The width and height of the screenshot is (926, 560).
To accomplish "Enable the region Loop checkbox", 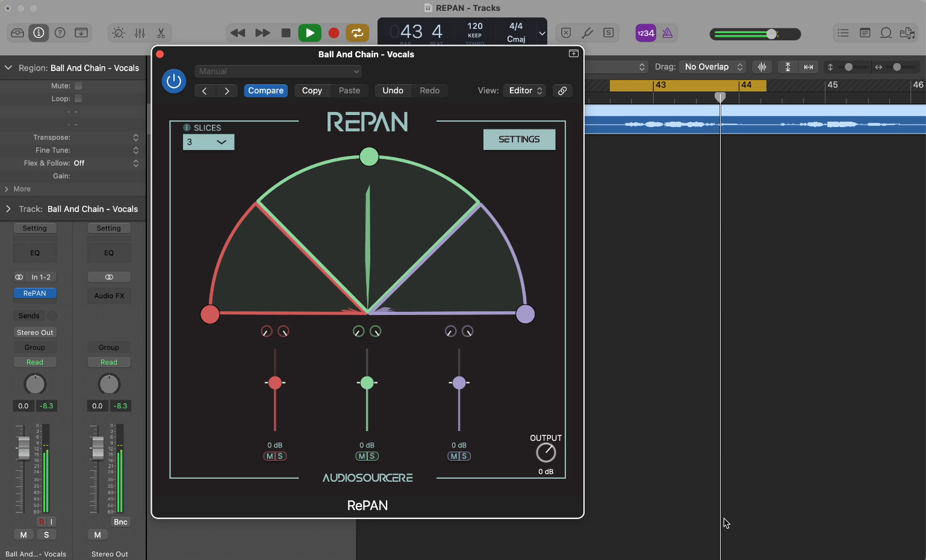I will [x=78, y=99].
